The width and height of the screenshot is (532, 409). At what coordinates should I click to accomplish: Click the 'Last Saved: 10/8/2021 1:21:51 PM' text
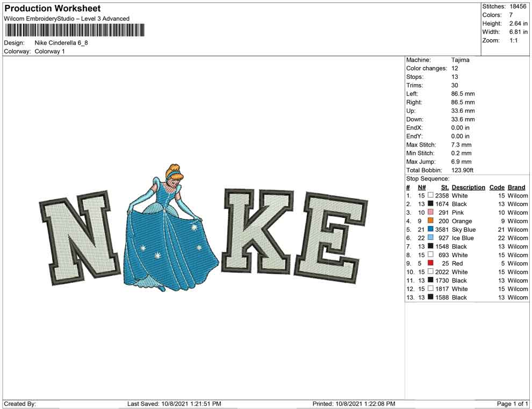click(174, 404)
